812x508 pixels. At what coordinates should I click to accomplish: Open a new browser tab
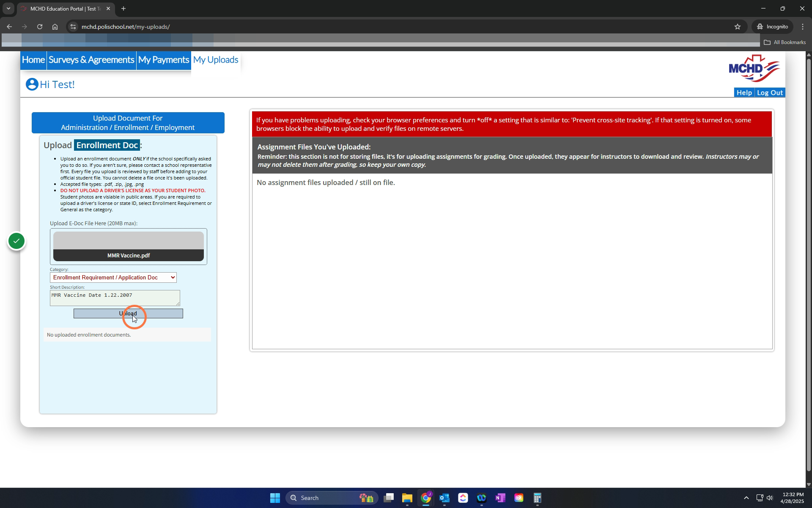click(123, 8)
